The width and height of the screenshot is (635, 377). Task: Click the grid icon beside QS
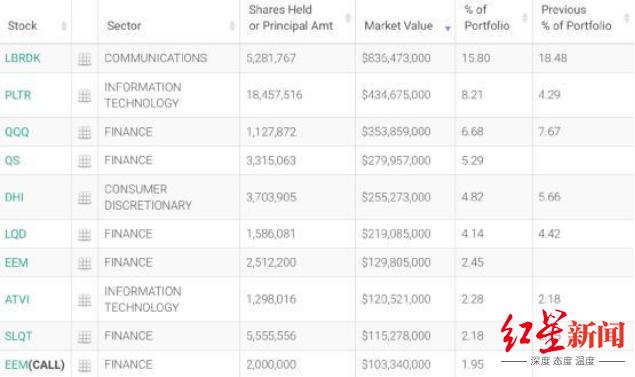(84, 161)
